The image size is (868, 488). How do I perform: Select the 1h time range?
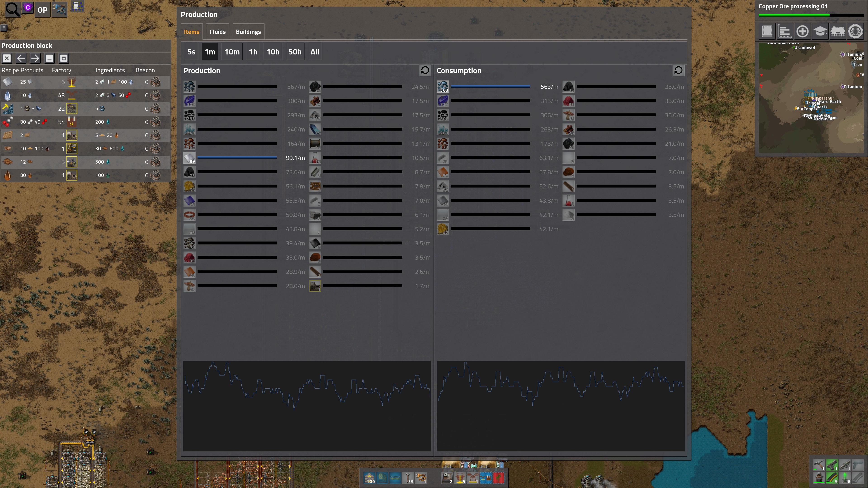253,52
